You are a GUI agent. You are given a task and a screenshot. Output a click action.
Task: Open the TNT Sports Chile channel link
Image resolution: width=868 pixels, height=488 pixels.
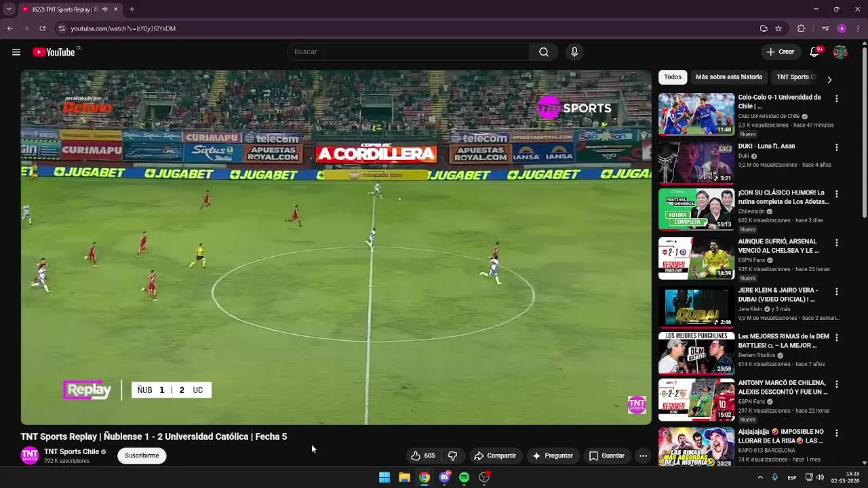point(72,452)
